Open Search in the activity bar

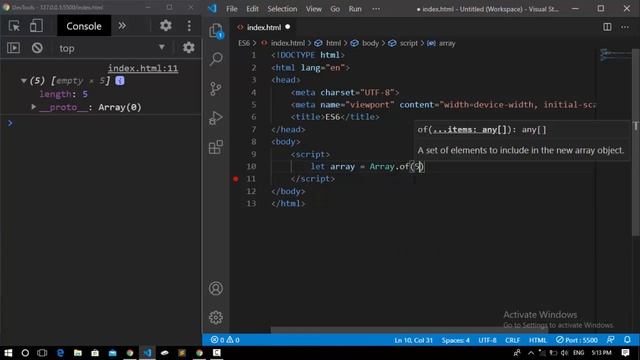click(x=216, y=59)
